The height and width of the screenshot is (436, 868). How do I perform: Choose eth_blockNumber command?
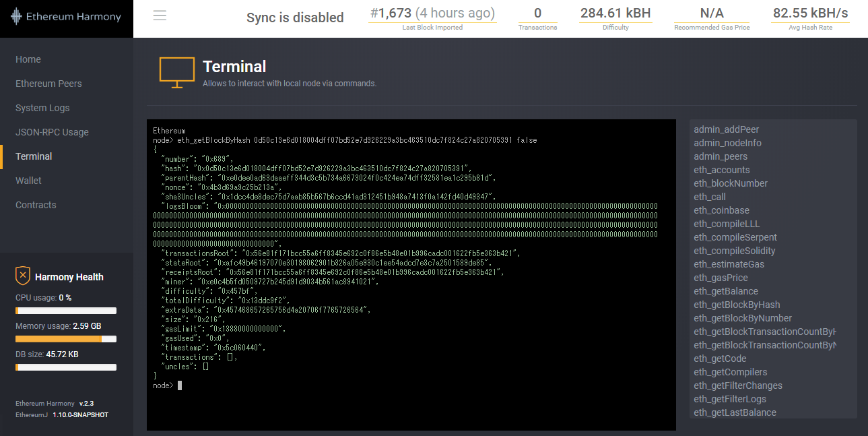click(731, 183)
